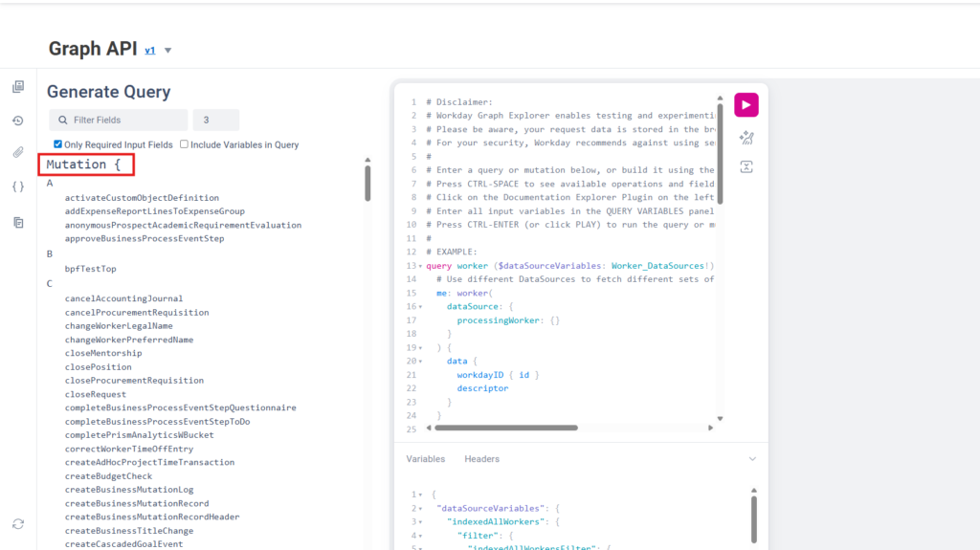Select the changeWorkerLegalName mutation
This screenshot has height=550, width=980.
tap(119, 325)
